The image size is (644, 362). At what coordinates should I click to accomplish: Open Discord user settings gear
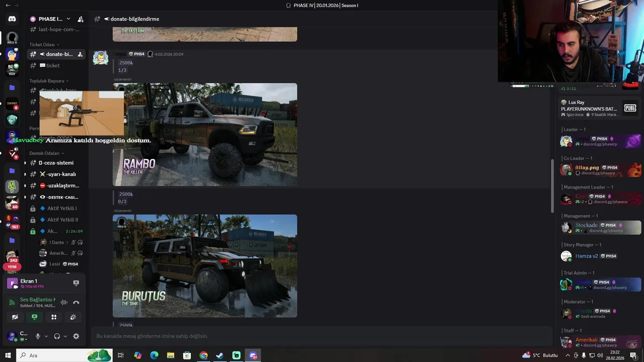click(76, 336)
